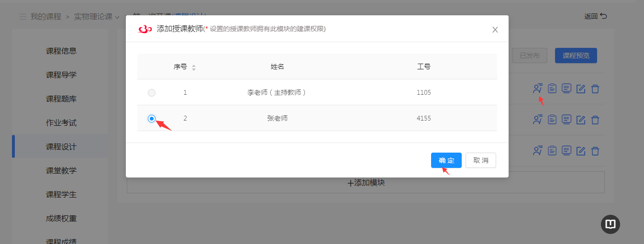This screenshot has width=644, height=244.
Task: Open clipboard document icon in first module row
Action: (552, 89)
